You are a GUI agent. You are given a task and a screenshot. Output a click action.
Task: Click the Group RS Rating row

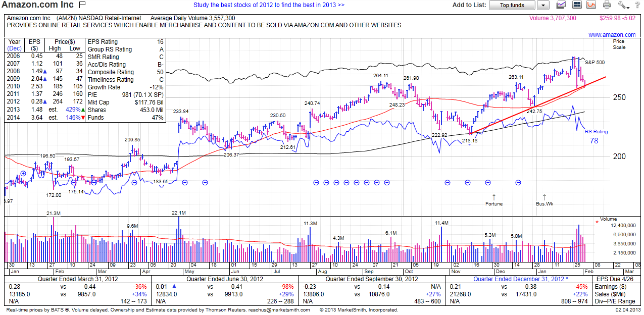(126, 49)
